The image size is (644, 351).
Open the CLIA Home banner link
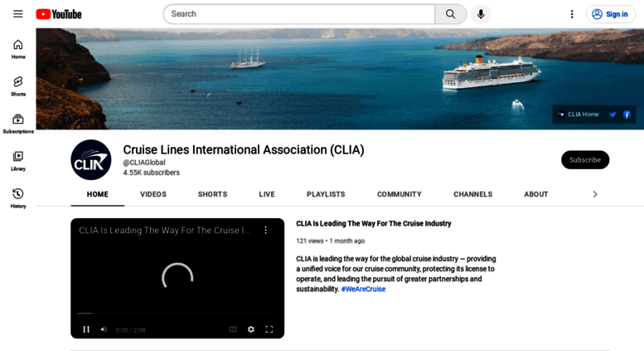[x=579, y=115]
